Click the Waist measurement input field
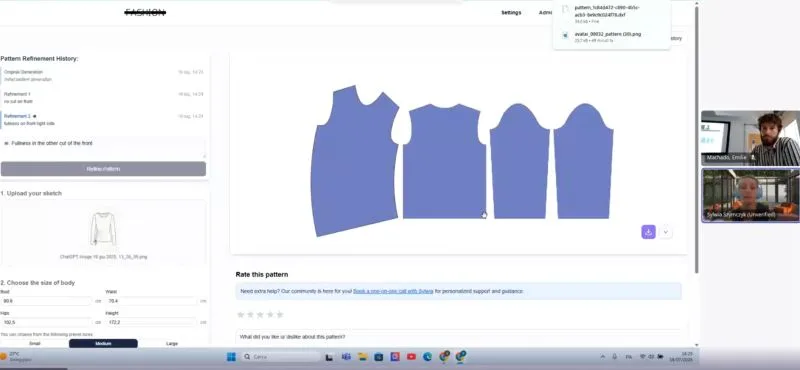The image size is (800, 370). point(151,301)
